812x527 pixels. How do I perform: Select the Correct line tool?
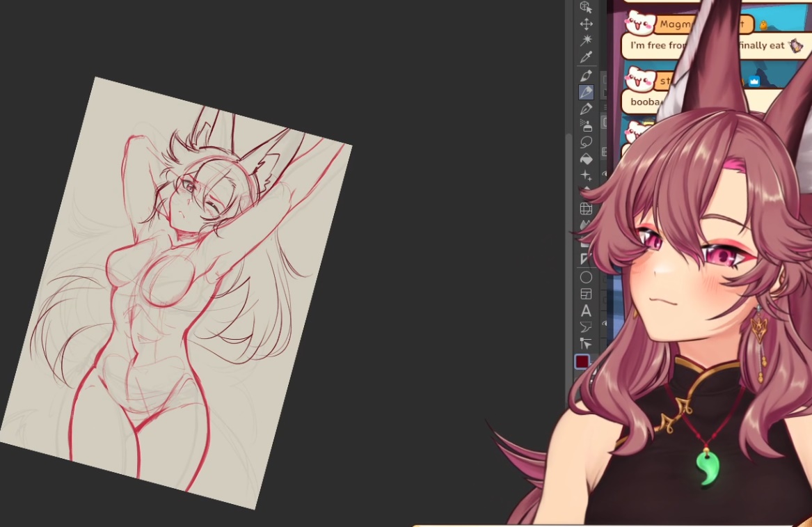587,344
